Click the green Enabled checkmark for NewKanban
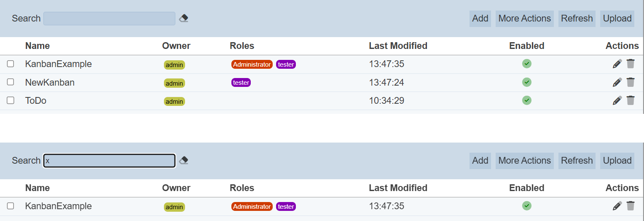This screenshot has width=644, height=221. 526,82
